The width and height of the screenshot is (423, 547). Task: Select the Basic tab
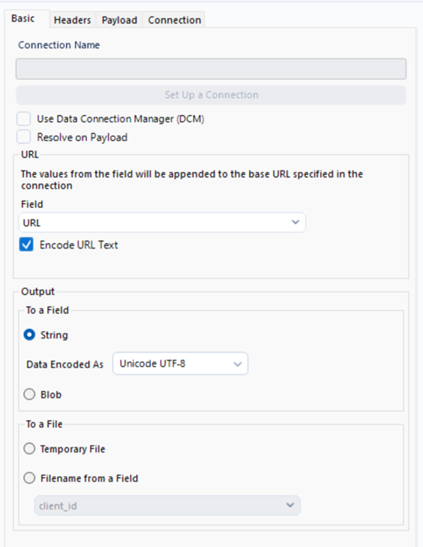(x=23, y=18)
